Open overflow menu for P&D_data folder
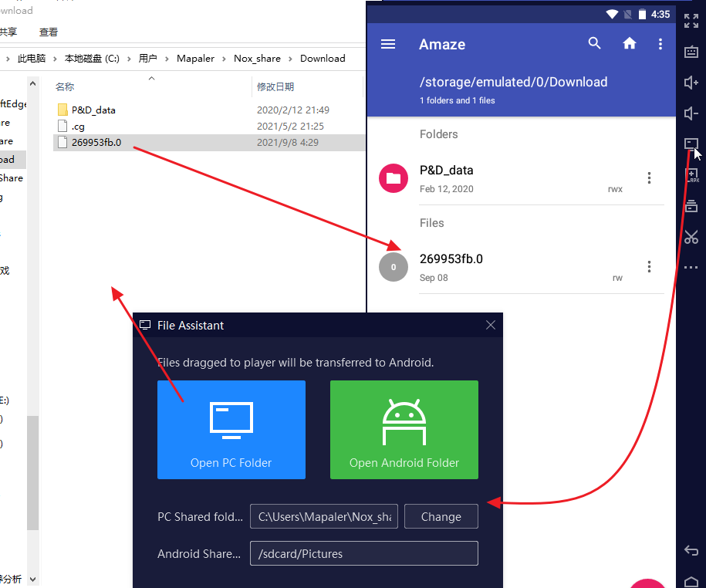The image size is (706, 588). click(x=649, y=178)
